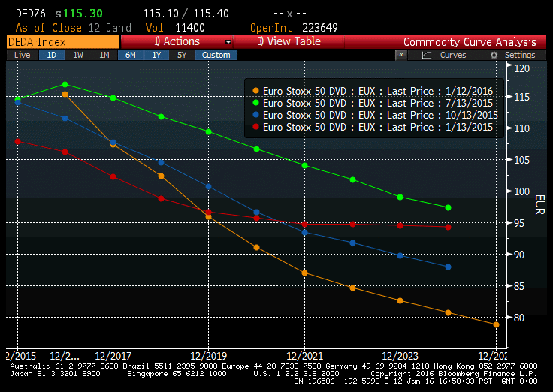Select the 1D range tab
Viewport: 553px width, 392px height.
click(x=52, y=55)
